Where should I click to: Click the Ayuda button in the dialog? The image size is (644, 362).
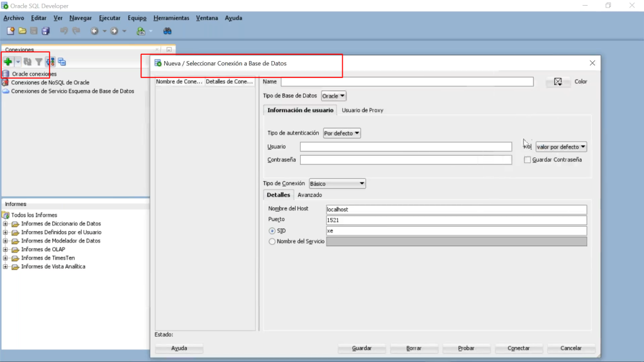[x=179, y=348]
